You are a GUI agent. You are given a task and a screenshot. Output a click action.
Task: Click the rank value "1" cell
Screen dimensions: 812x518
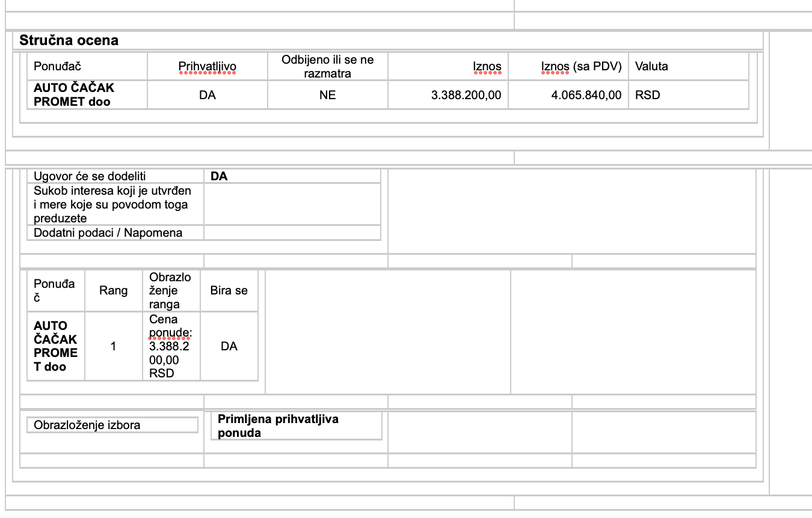pos(113,346)
